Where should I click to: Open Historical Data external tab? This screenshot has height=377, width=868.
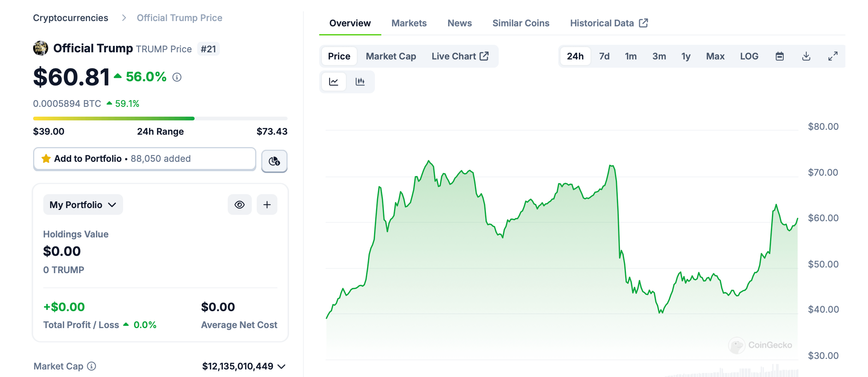pyautogui.click(x=609, y=23)
